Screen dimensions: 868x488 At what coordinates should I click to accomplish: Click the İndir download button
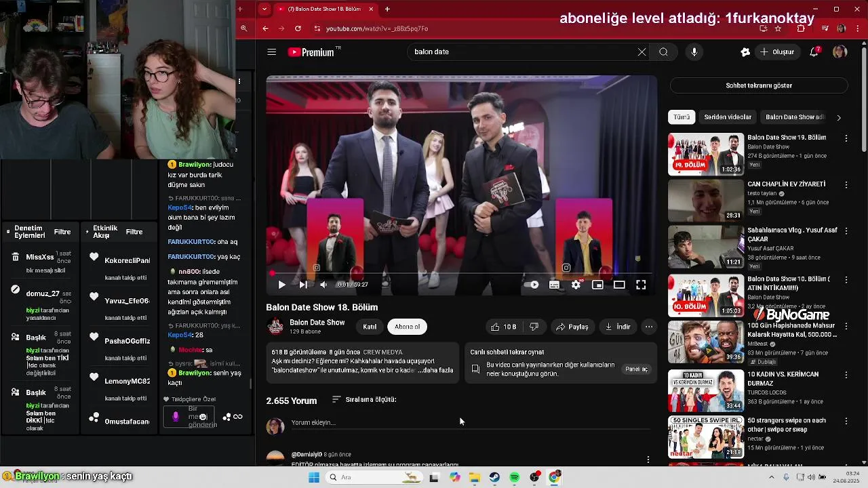pyautogui.click(x=618, y=327)
